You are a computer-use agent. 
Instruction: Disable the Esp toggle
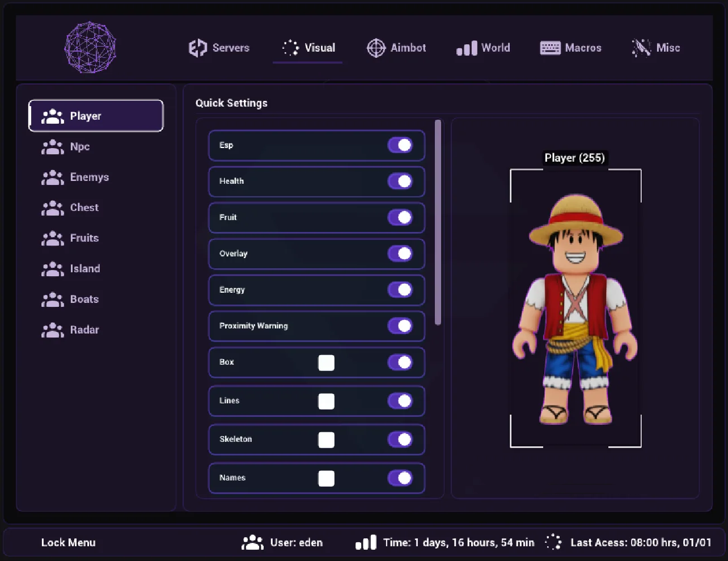(x=400, y=145)
